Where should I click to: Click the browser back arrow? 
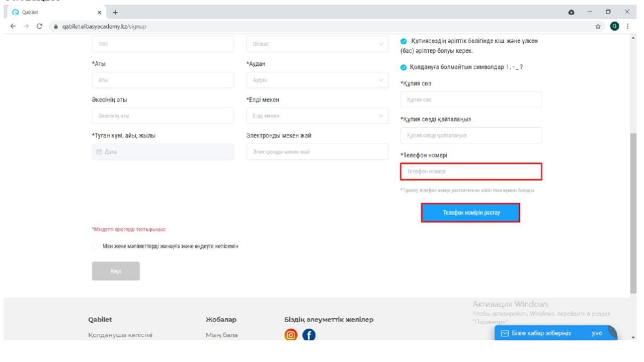click(x=13, y=27)
